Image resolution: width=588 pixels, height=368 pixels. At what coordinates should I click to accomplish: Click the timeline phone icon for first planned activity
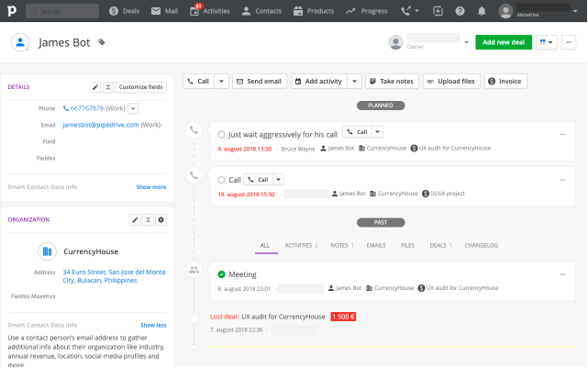click(x=194, y=130)
